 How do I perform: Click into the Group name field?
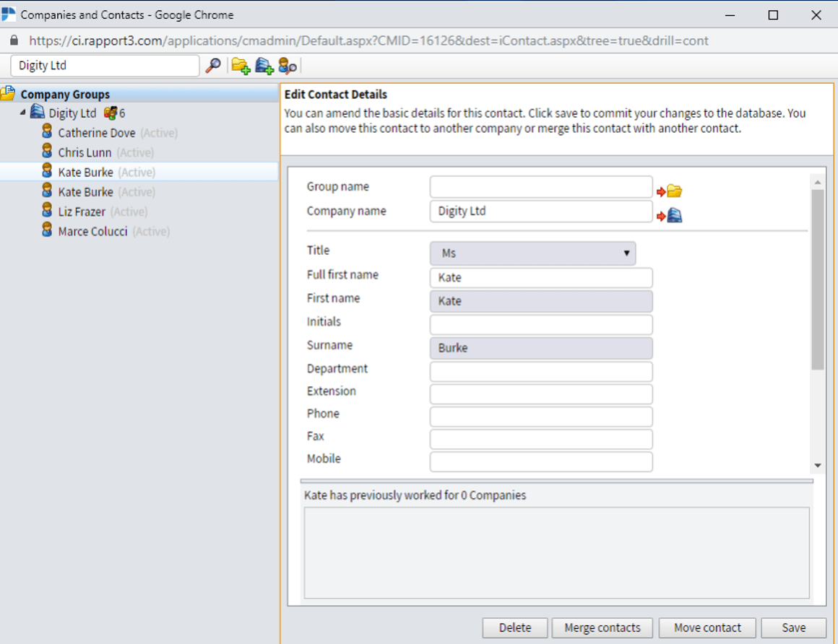[541, 187]
